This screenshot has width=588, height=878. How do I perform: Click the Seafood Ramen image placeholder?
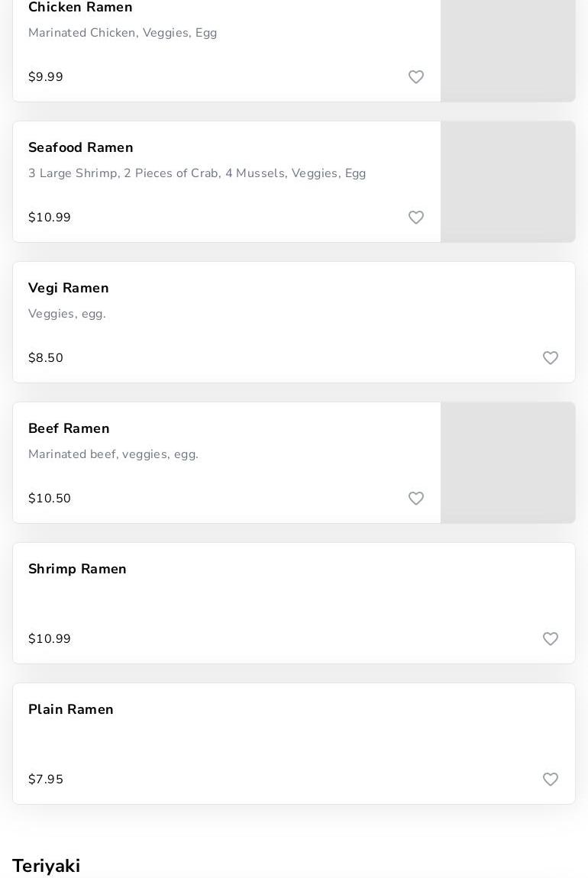[x=508, y=182]
